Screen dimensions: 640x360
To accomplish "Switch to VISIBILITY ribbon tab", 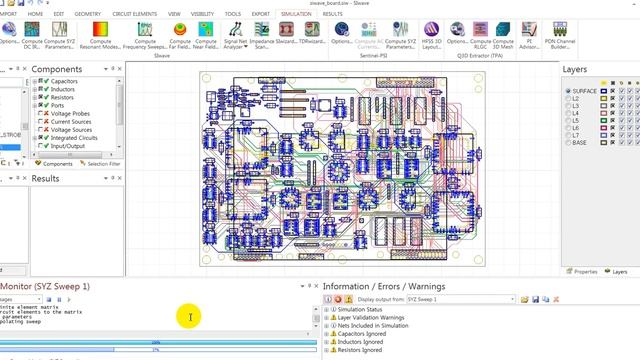I will pos(202,14).
